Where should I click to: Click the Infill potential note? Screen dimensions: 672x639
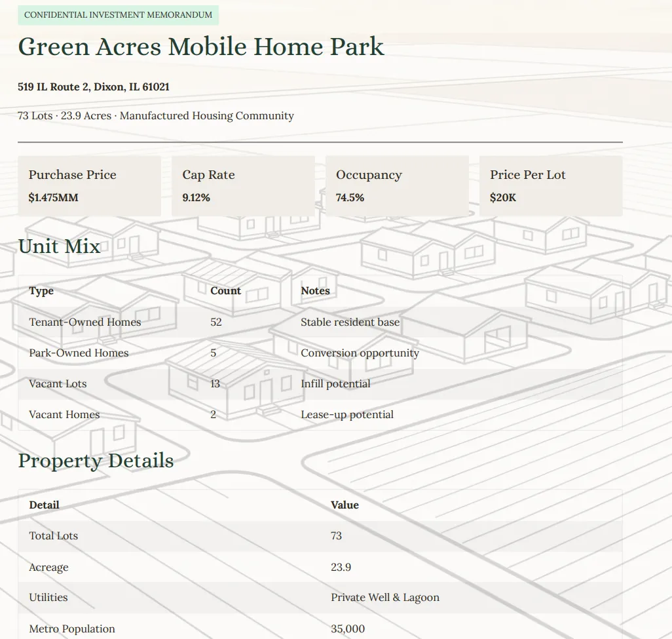pos(335,384)
